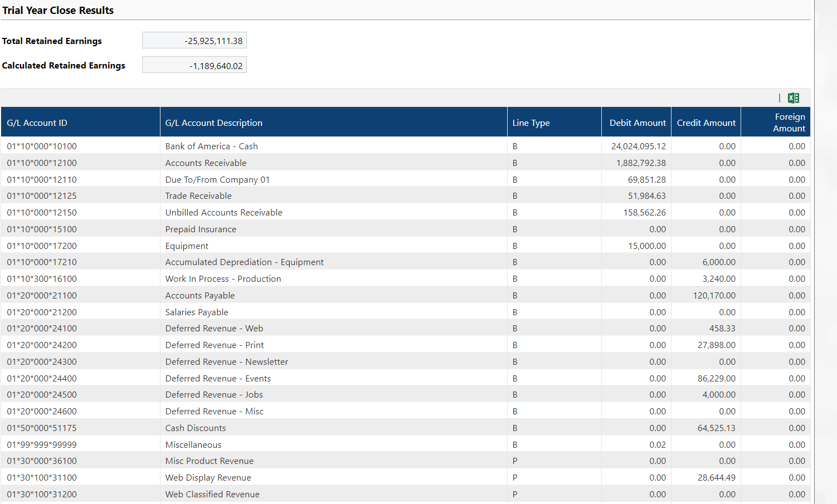Image resolution: width=837 pixels, height=504 pixels.
Task: Click the Foreign Amount column header
Action: (789, 123)
